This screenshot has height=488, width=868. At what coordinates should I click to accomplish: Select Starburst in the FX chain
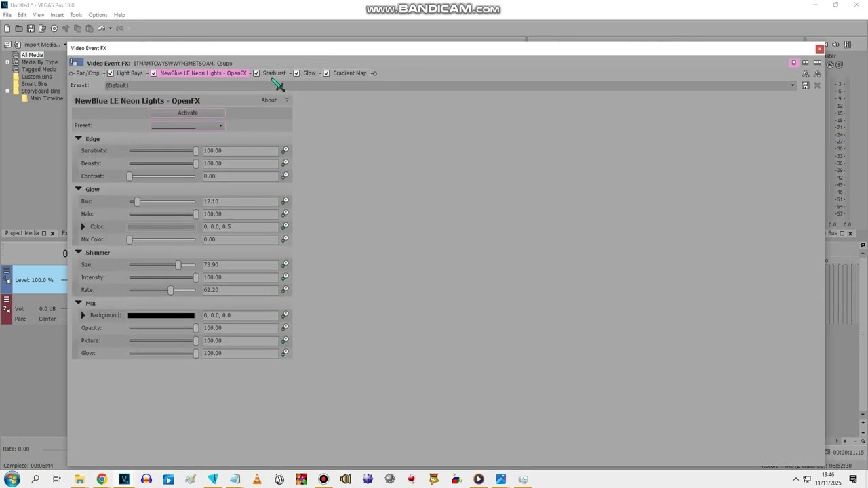click(274, 73)
